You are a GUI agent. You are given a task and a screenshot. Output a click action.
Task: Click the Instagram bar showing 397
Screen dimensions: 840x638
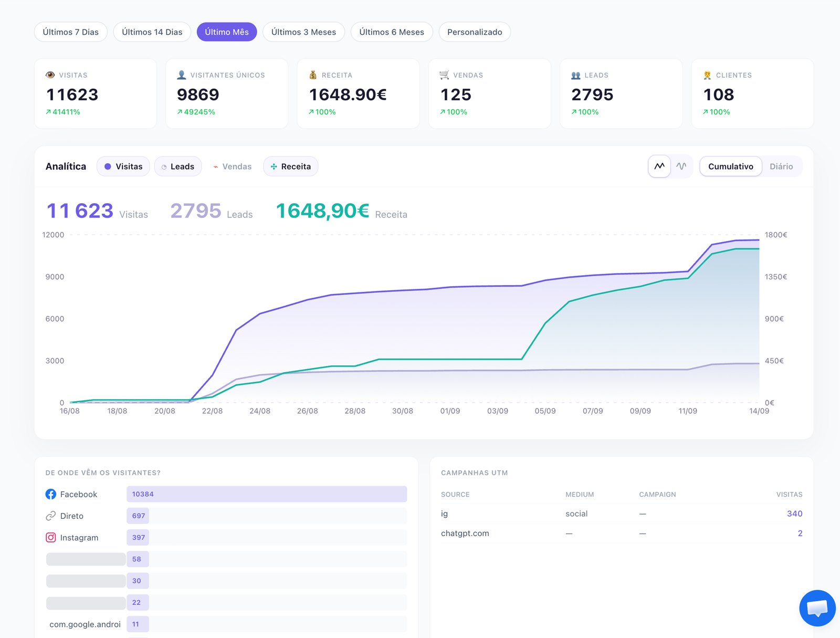coord(138,537)
